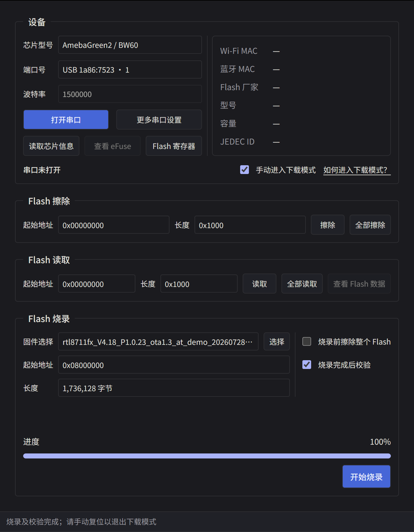Enable 烧录前擦除整个 Flash checkbox

(307, 341)
